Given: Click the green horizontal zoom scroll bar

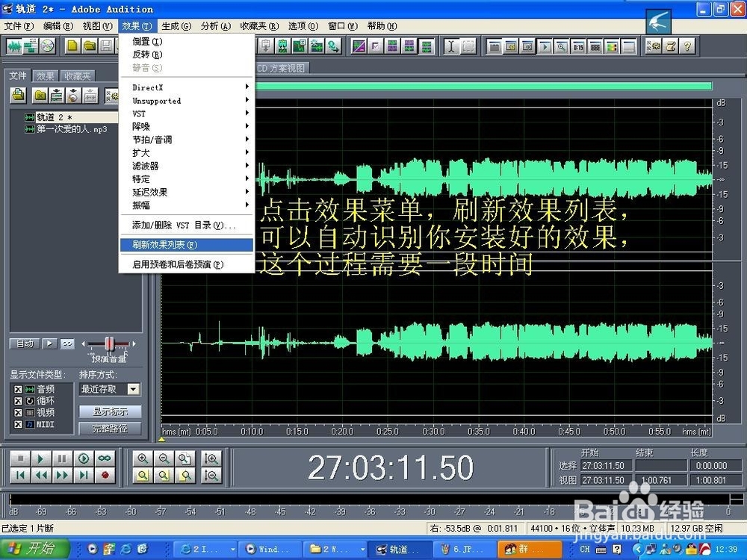Looking at the screenshot, I should 483,86.
